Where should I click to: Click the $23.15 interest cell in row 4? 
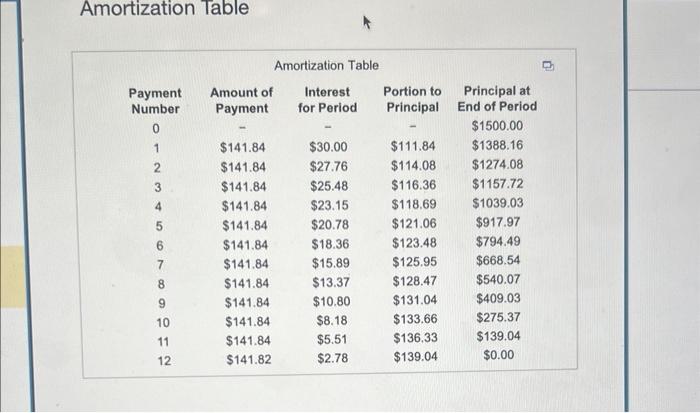pyautogui.click(x=329, y=205)
